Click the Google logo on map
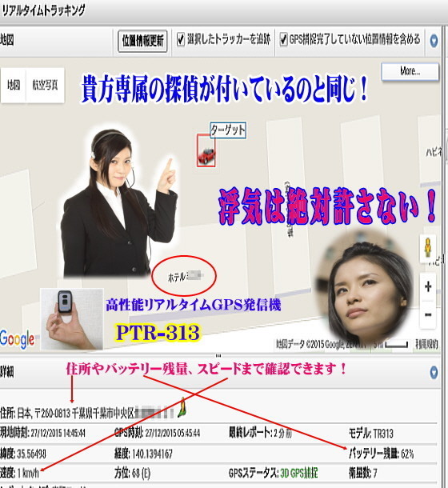The width and height of the screenshot is (448, 488). pyautogui.click(x=17, y=339)
